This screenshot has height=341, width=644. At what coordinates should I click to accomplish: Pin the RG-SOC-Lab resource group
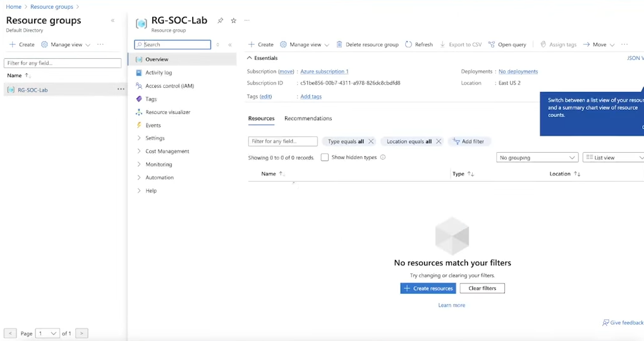point(220,20)
